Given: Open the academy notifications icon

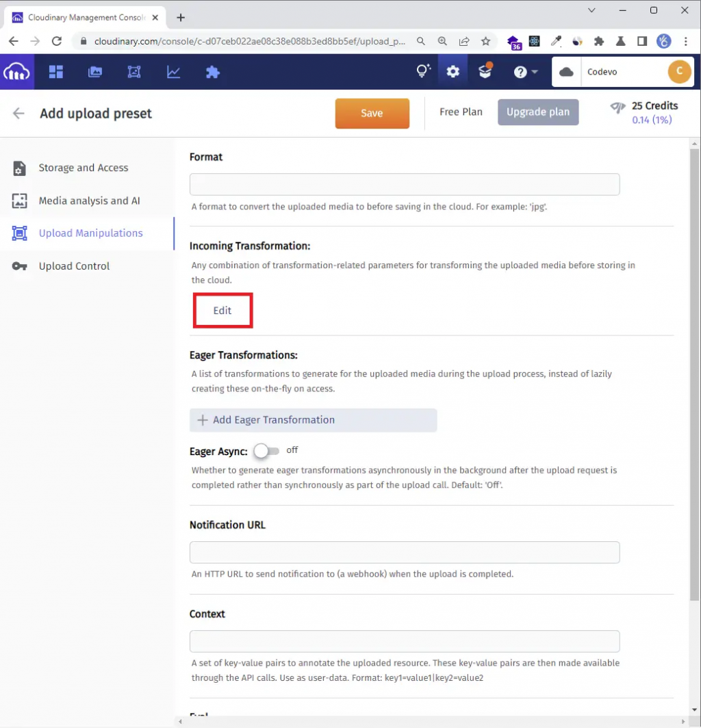Looking at the screenshot, I should (x=485, y=71).
